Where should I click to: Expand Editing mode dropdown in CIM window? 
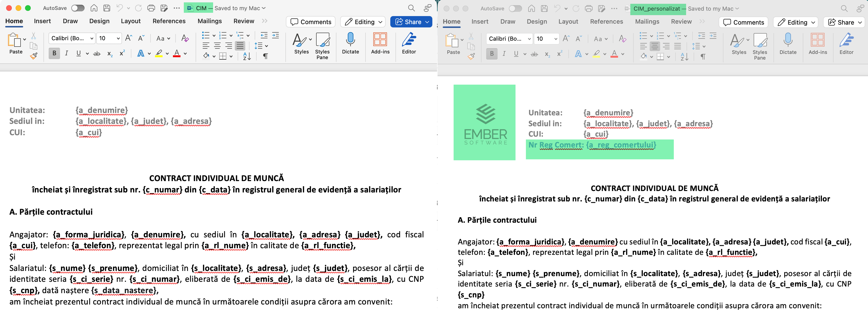tap(380, 22)
